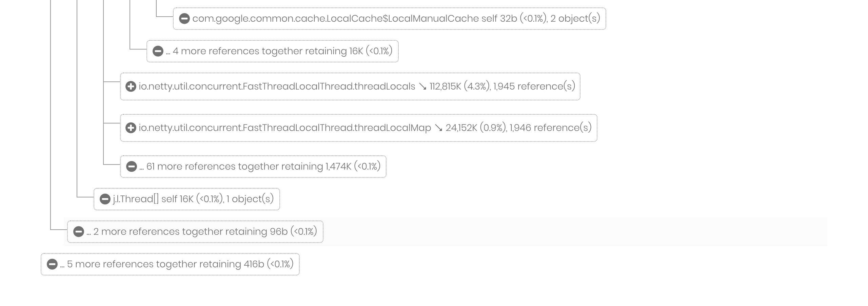This screenshot has width=868, height=306.
Task: Collapse the '61 more references retaining 1,474K' node icon
Action: (x=132, y=166)
